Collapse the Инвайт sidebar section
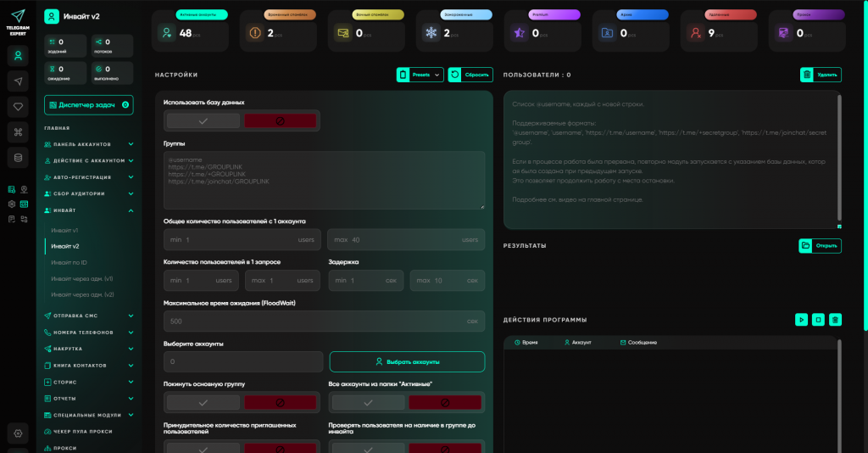Image resolution: width=868 pixels, height=453 pixels. click(x=131, y=210)
